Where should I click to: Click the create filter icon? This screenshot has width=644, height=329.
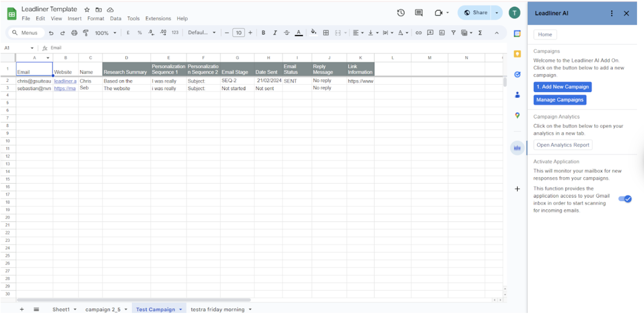453,33
